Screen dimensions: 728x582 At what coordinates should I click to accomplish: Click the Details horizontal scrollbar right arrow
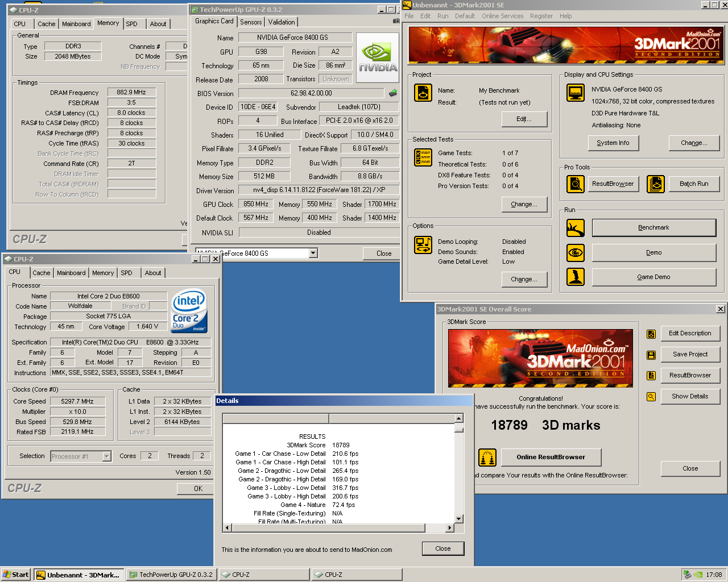click(x=449, y=528)
